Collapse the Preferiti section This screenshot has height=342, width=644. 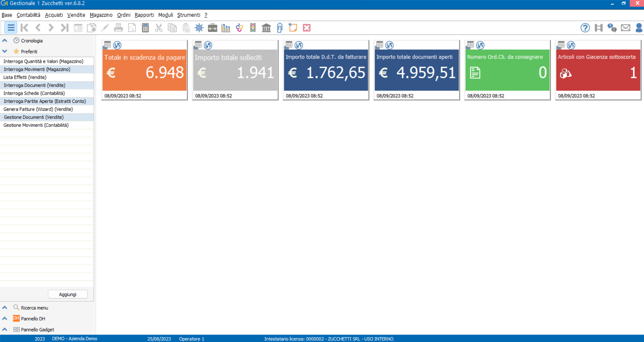tap(5, 51)
